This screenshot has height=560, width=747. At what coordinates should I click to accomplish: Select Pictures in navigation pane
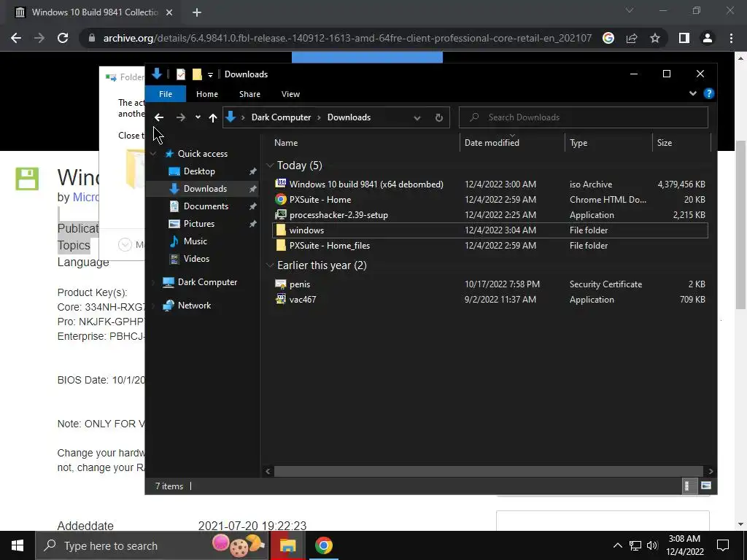198,224
